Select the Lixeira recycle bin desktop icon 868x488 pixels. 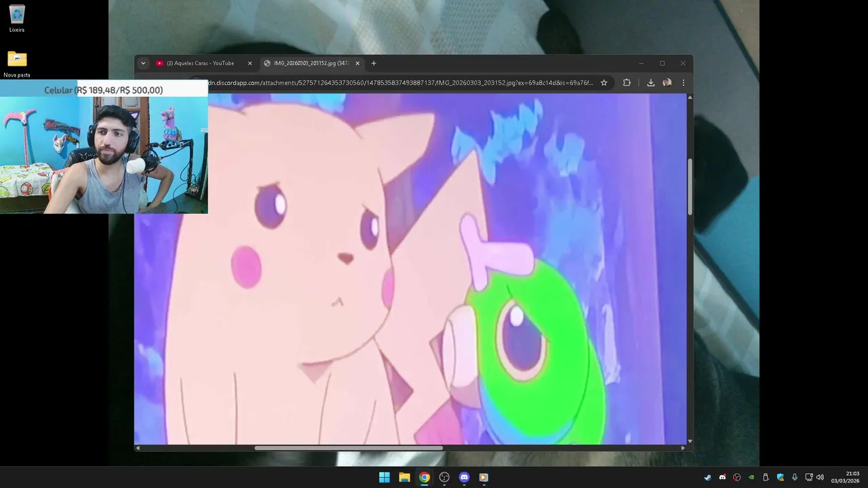click(x=17, y=19)
